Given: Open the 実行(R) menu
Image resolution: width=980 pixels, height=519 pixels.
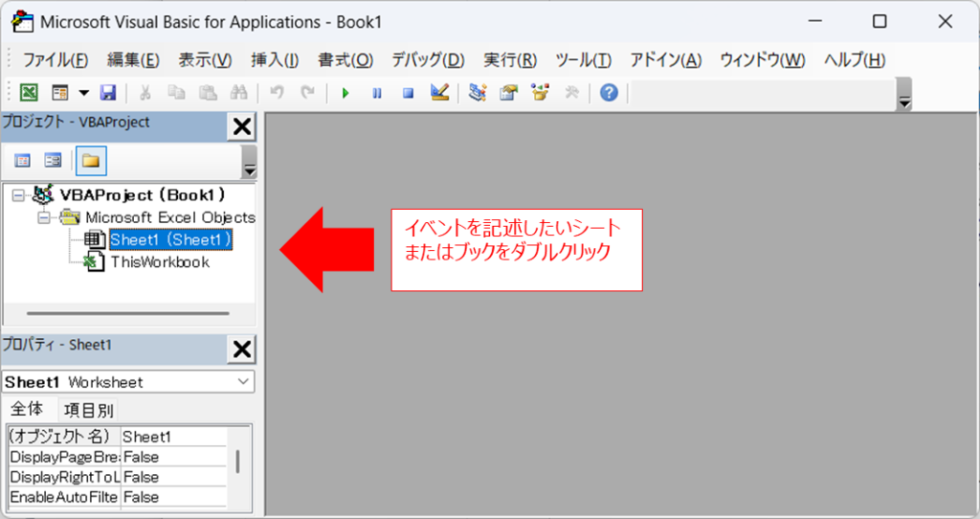Looking at the screenshot, I should click(510, 60).
